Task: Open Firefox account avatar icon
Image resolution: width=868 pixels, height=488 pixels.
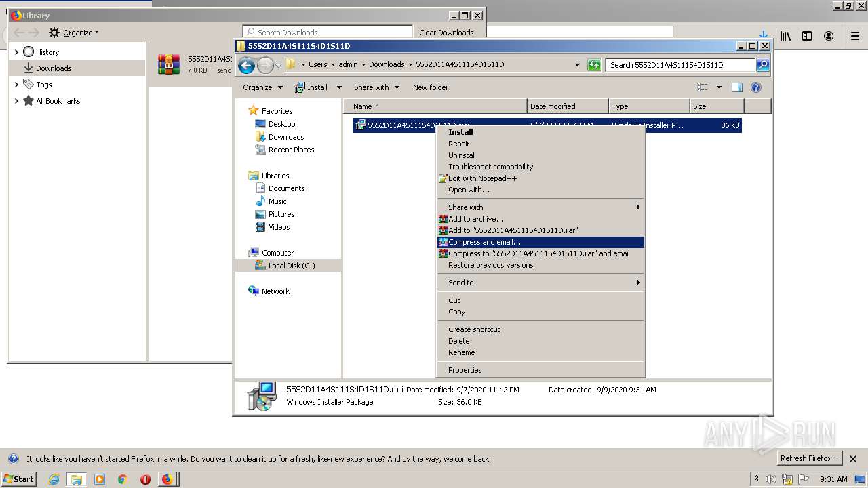Action: coord(829,36)
